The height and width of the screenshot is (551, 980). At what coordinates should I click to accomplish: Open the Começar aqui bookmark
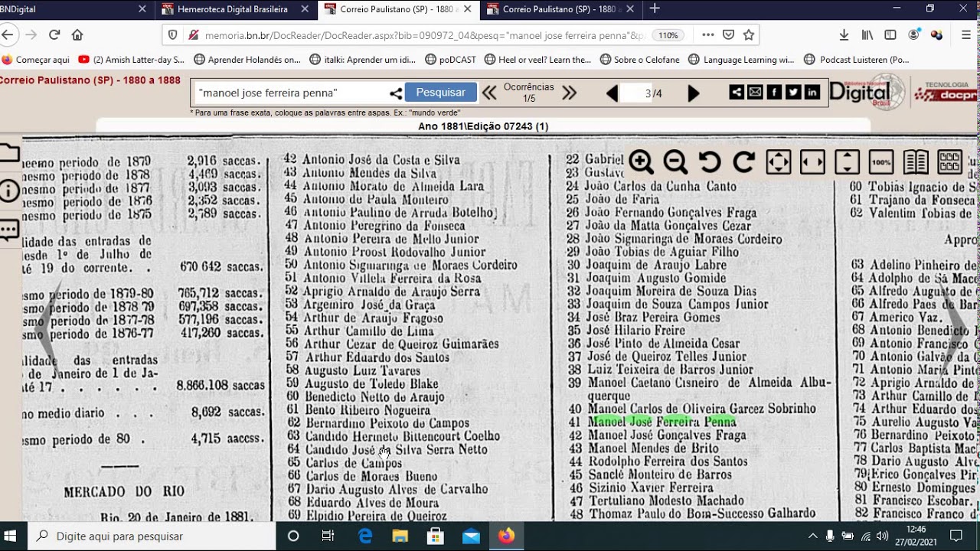click(x=35, y=60)
